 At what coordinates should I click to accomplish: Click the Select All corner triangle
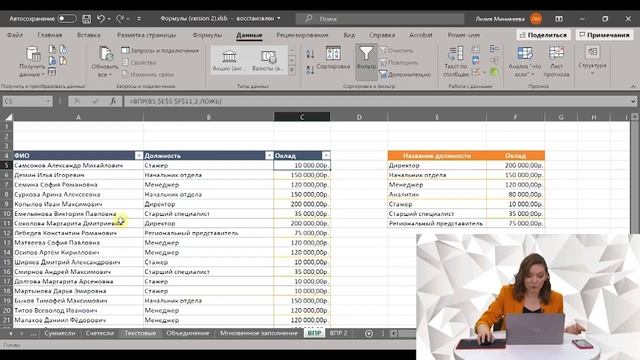point(8,117)
